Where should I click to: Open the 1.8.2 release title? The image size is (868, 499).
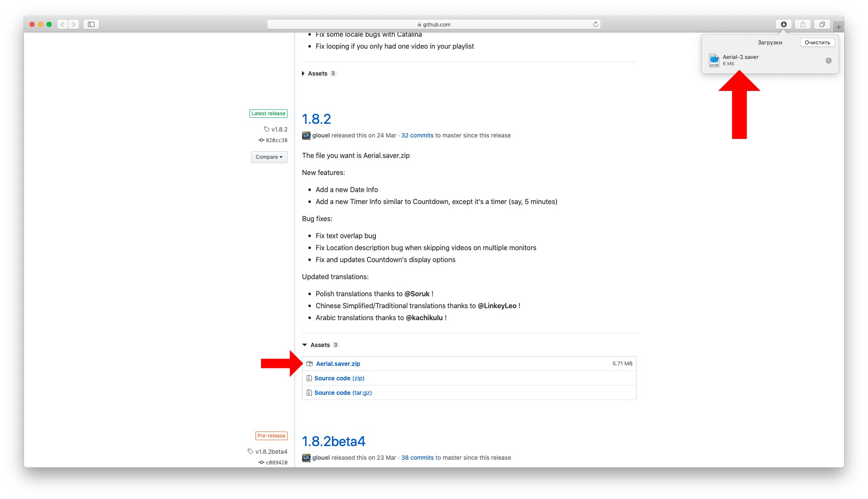click(317, 119)
